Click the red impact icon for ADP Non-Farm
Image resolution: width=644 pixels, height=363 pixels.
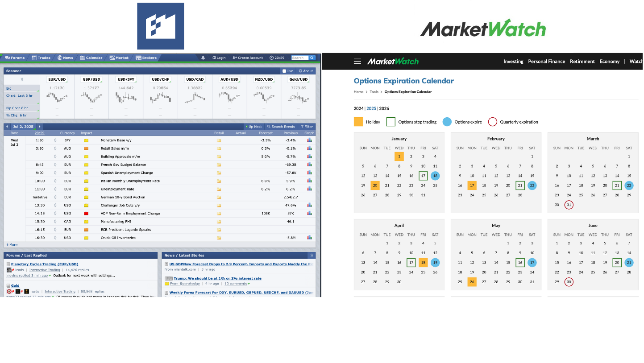[x=86, y=213]
